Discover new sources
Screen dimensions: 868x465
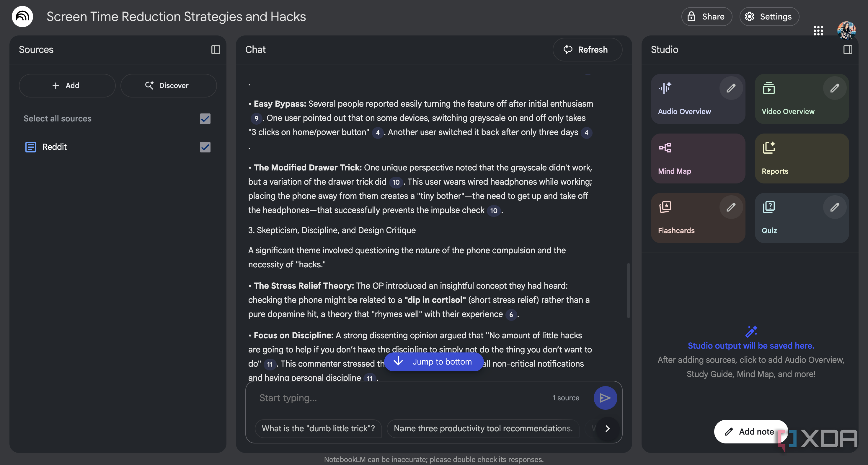click(169, 86)
